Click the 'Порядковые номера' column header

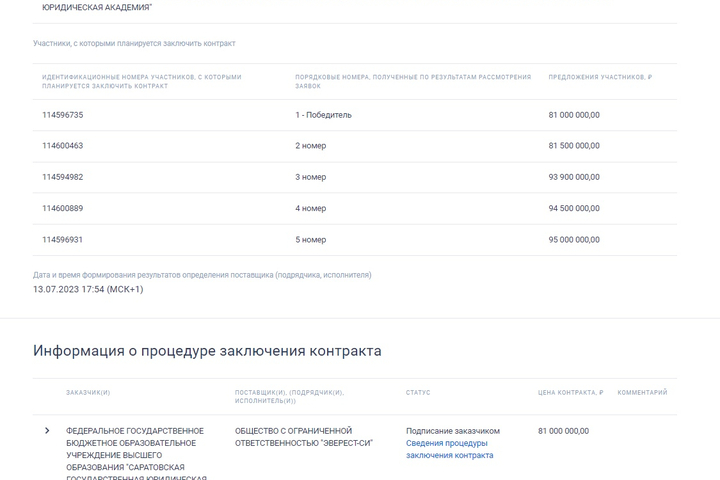(413, 81)
